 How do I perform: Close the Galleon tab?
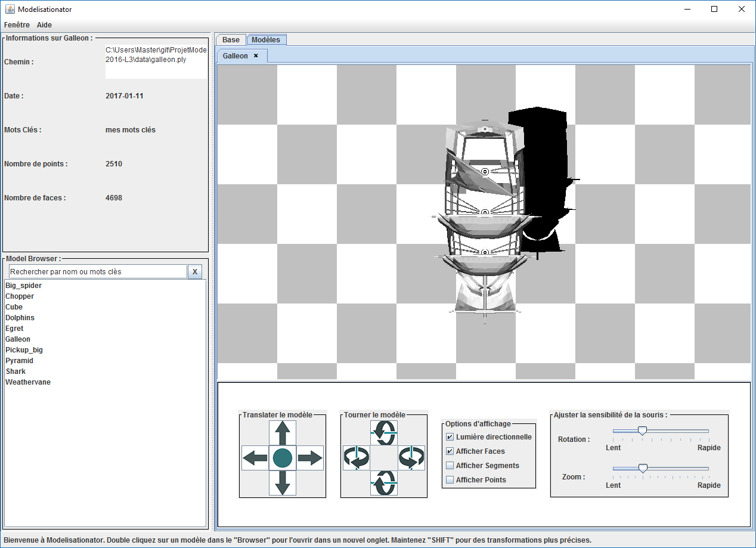(256, 55)
